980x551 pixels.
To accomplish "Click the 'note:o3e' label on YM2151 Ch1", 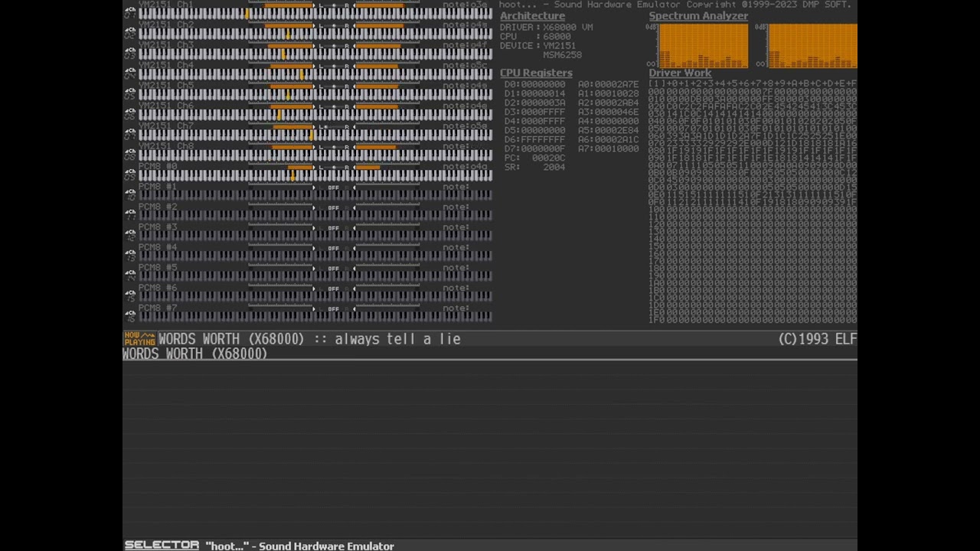I will coord(465,5).
